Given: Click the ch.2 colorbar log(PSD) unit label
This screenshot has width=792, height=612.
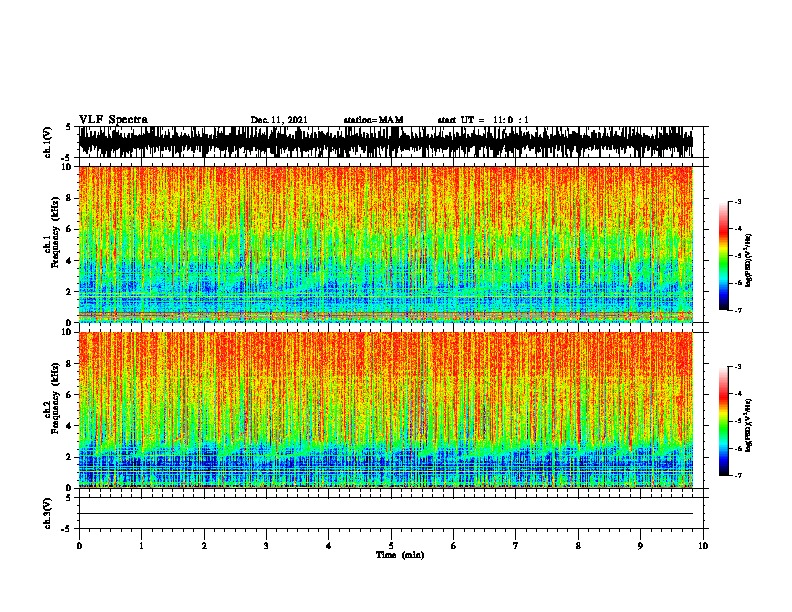Looking at the screenshot, I should click(x=748, y=425).
